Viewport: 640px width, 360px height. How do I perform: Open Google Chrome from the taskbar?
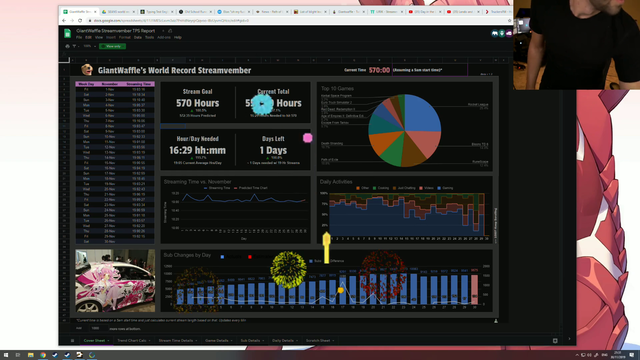43,355
